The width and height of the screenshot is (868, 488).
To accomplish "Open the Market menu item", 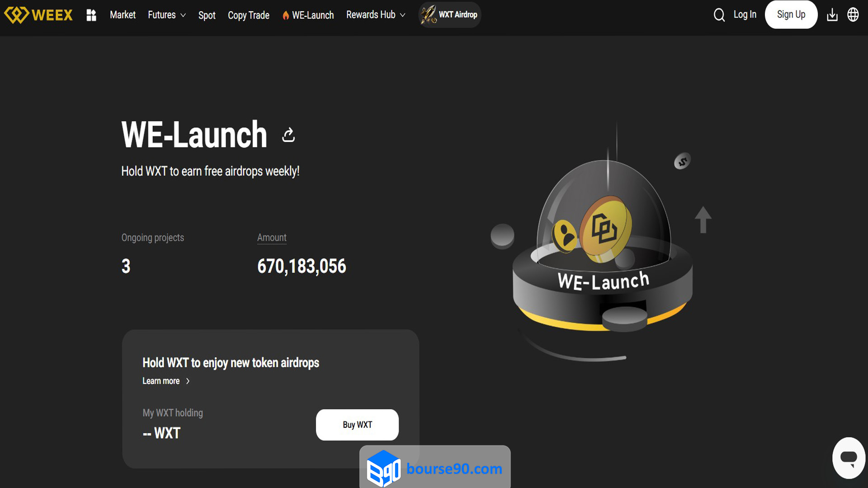I will pos(123,15).
